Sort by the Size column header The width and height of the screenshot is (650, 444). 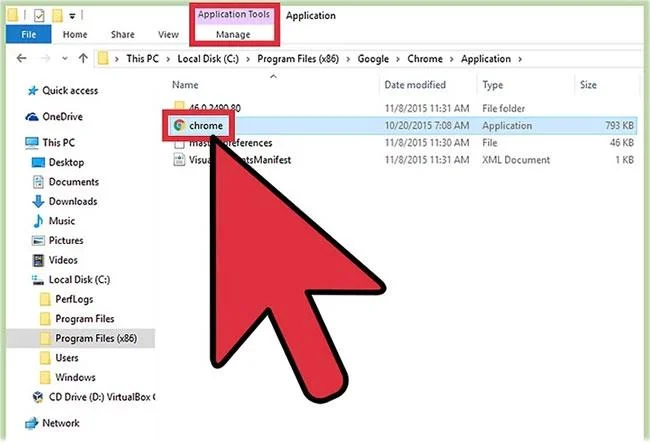(x=588, y=85)
